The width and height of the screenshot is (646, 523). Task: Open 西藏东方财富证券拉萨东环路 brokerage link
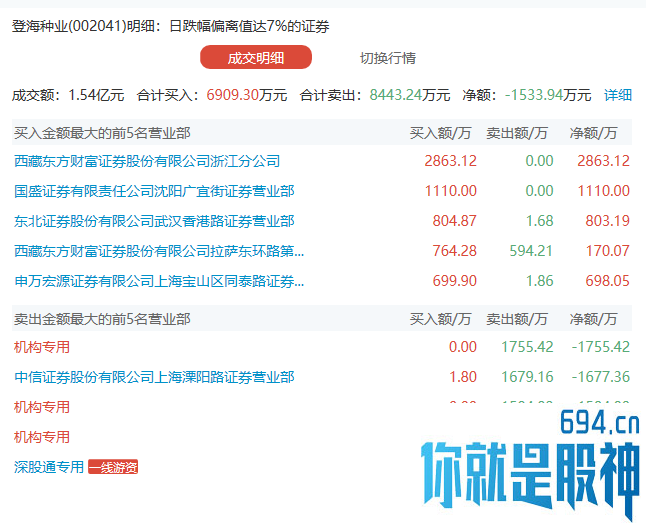[159, 251]
